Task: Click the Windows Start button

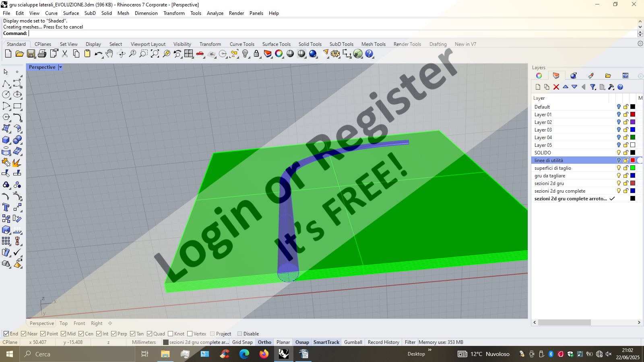Action: [10, 354]
